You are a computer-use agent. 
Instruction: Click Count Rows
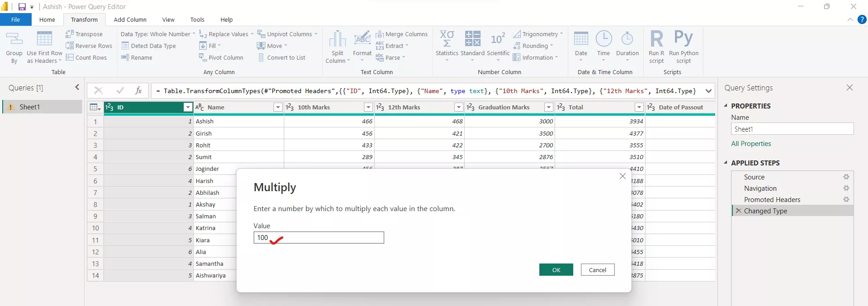click(x=86, y=57)
